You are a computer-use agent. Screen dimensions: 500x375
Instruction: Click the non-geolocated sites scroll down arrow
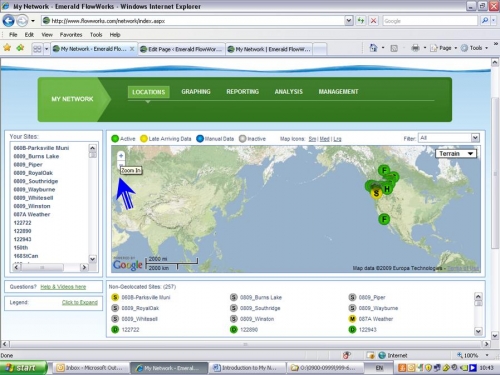click(x=478, y=331)
